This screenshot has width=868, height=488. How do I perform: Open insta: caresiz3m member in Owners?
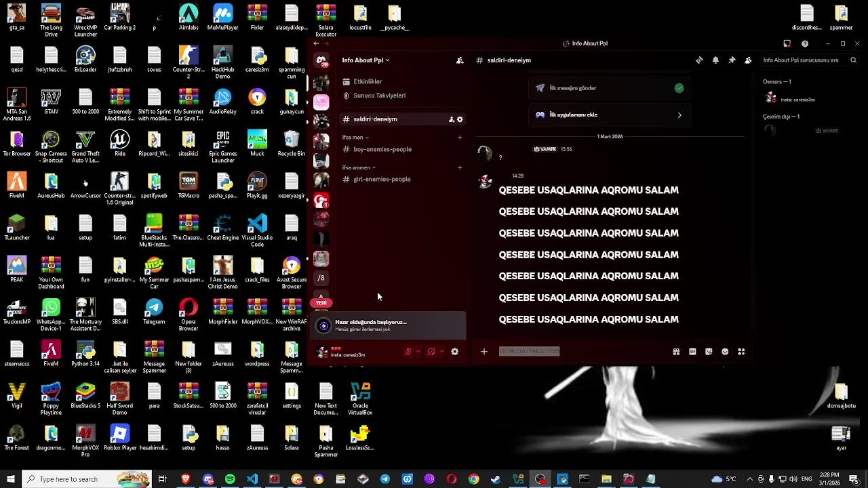click(x=807, y=99)
